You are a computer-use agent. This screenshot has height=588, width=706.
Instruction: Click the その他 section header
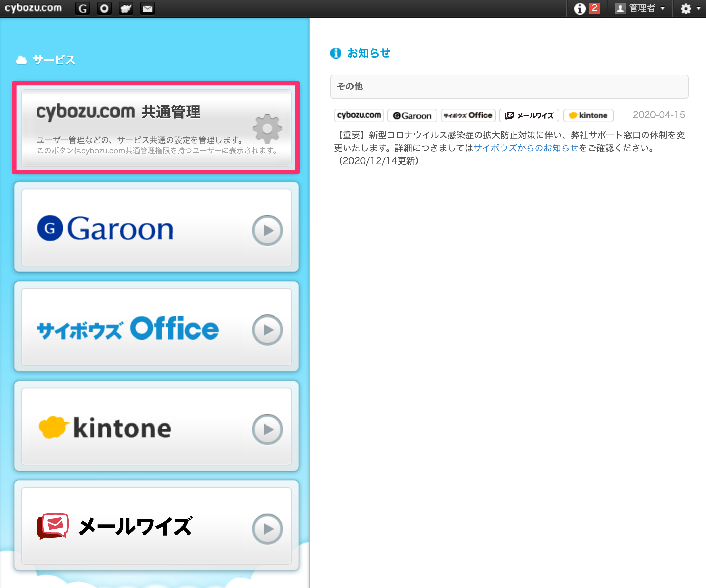pos(509,87)
